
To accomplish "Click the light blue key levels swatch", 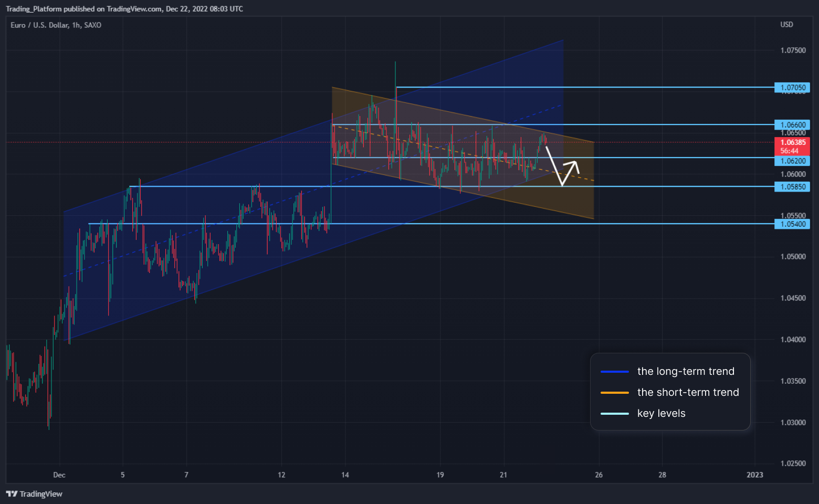I will 615,414.
